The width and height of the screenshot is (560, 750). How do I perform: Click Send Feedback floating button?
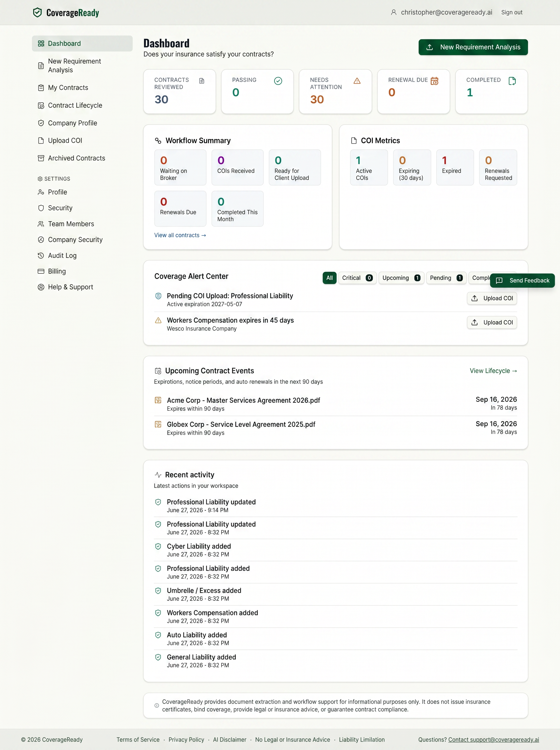pyautogui.click(x=522, y=281)
